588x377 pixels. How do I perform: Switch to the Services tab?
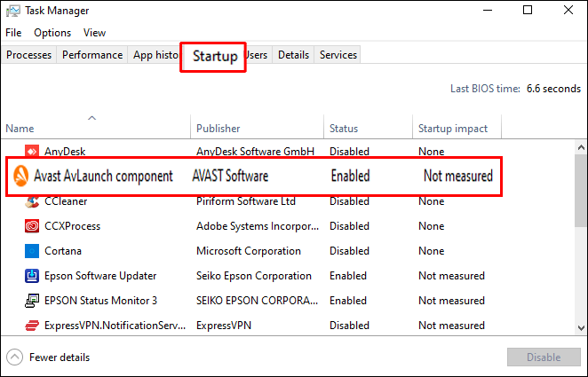[x=338, y=55]
